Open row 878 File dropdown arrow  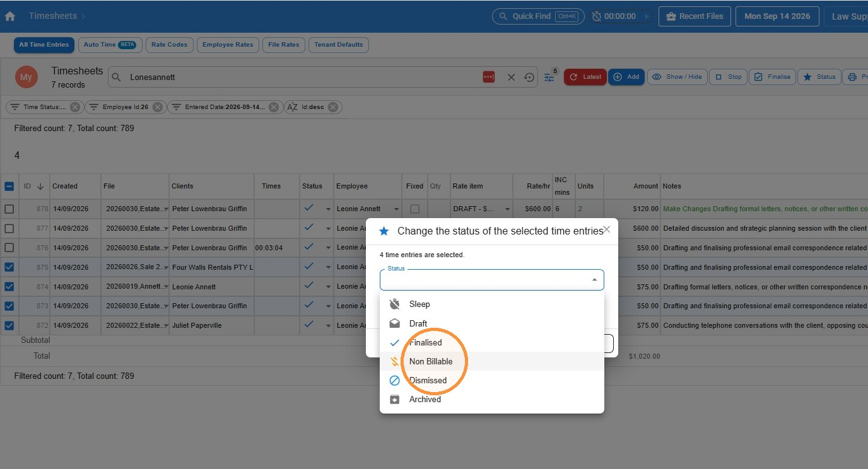(165, 209)
